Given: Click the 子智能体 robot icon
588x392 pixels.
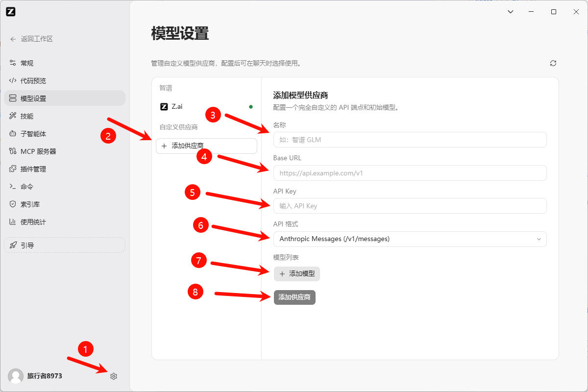Looking at the screenshot, I should 13,134.
